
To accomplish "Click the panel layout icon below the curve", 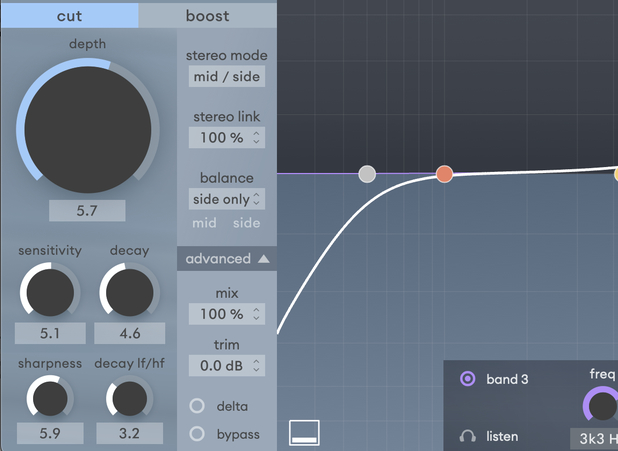I will click(x=304, y=432).
